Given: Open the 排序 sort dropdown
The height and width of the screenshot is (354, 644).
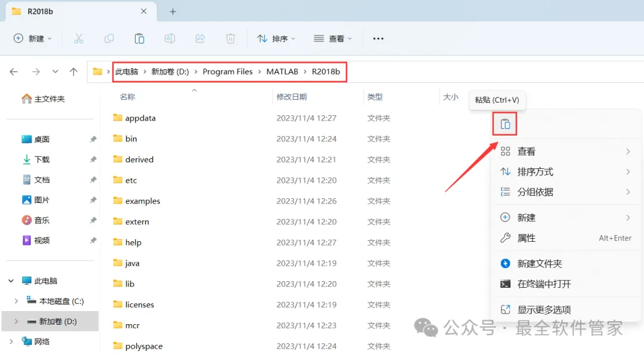Looking at the screenshot, I should 277,39.
